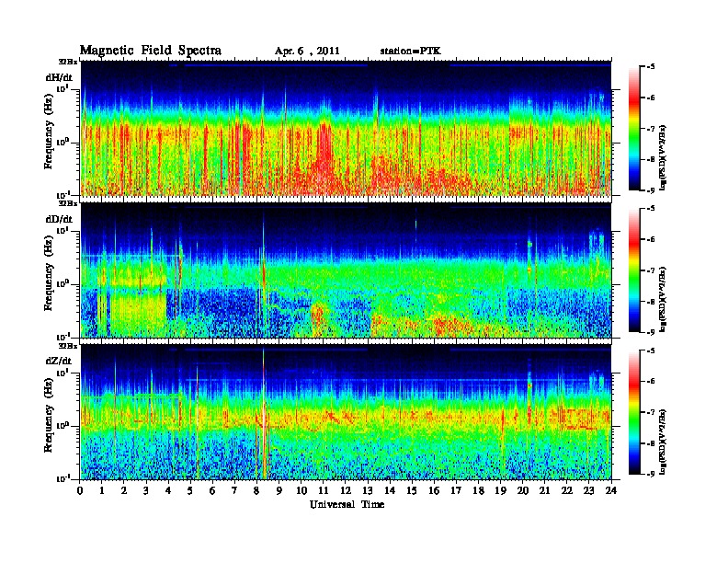Click the -8 tick of the dD/dt color bar
Image resolution: width=728 pixels, height=563 pixels.
pos(651,302)
